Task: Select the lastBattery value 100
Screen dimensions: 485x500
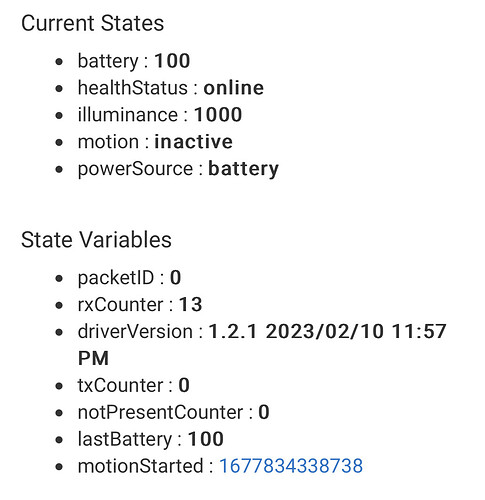Action: 206,439
